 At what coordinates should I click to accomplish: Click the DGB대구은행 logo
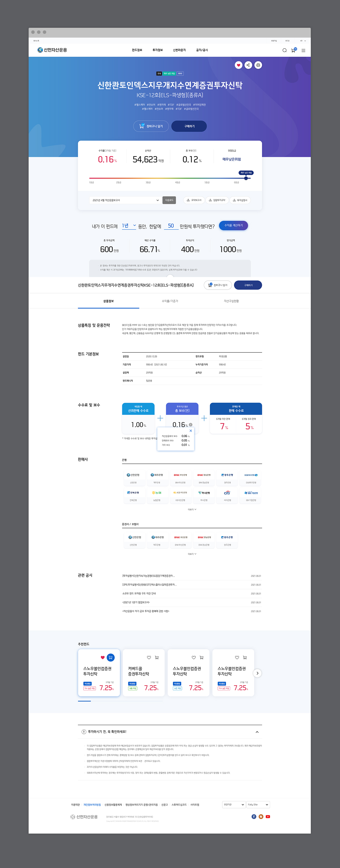[251, 475]
